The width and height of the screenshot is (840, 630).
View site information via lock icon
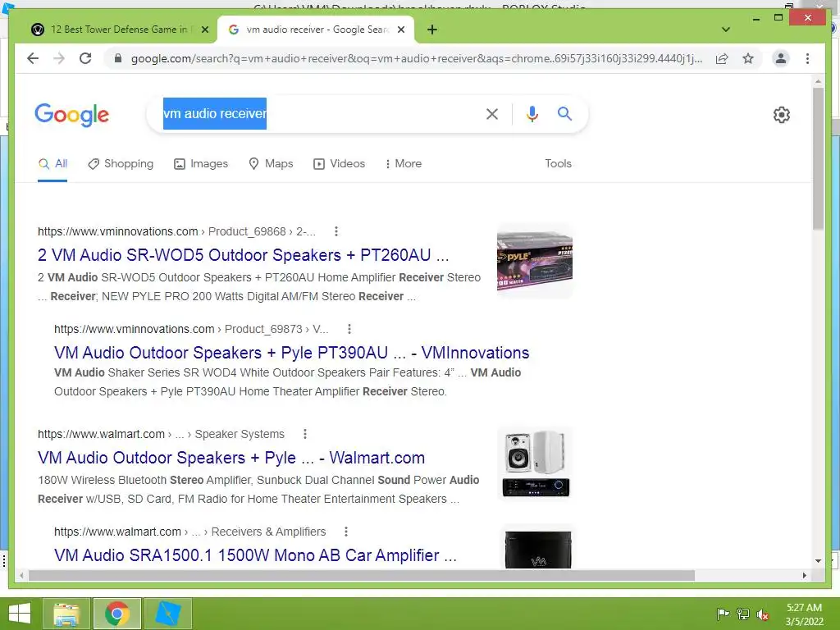(118, 58)
